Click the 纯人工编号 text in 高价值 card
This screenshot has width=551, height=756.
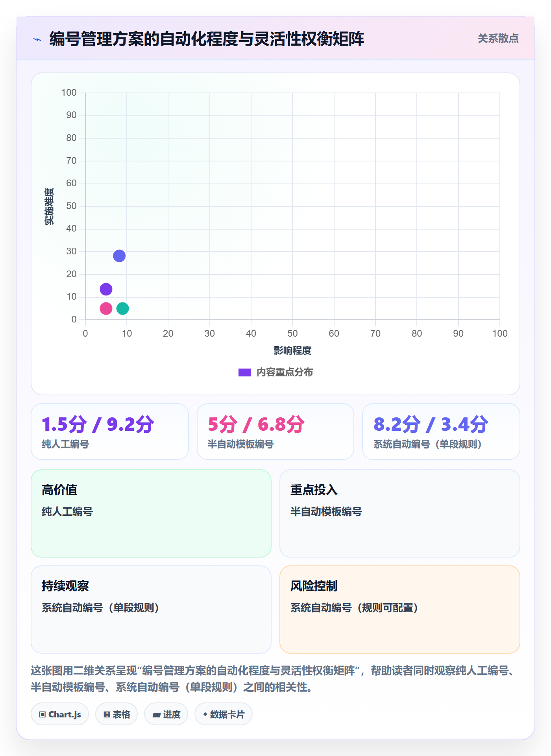click(x=67, y=511)
